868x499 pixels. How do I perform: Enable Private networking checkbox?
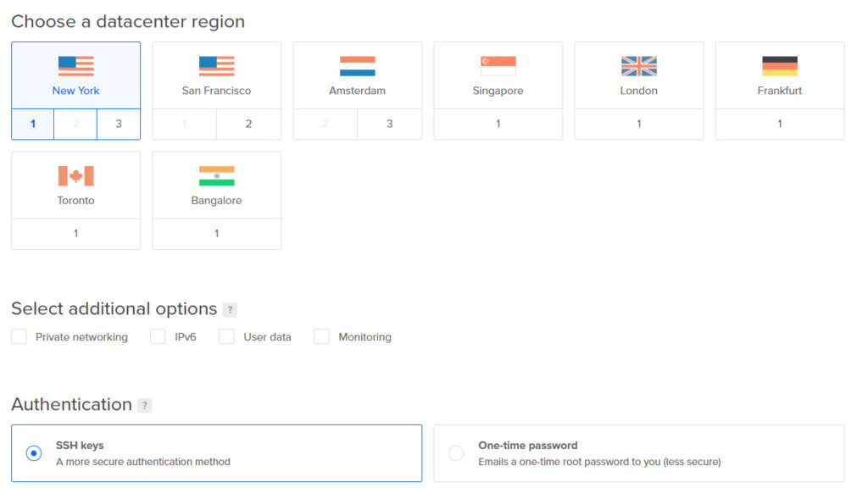pos(19,337)
